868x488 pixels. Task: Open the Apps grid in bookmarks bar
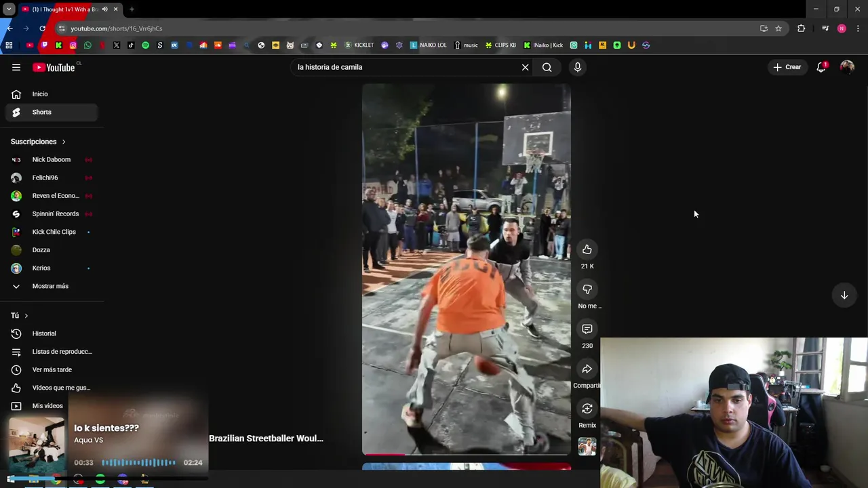(9, 45)
